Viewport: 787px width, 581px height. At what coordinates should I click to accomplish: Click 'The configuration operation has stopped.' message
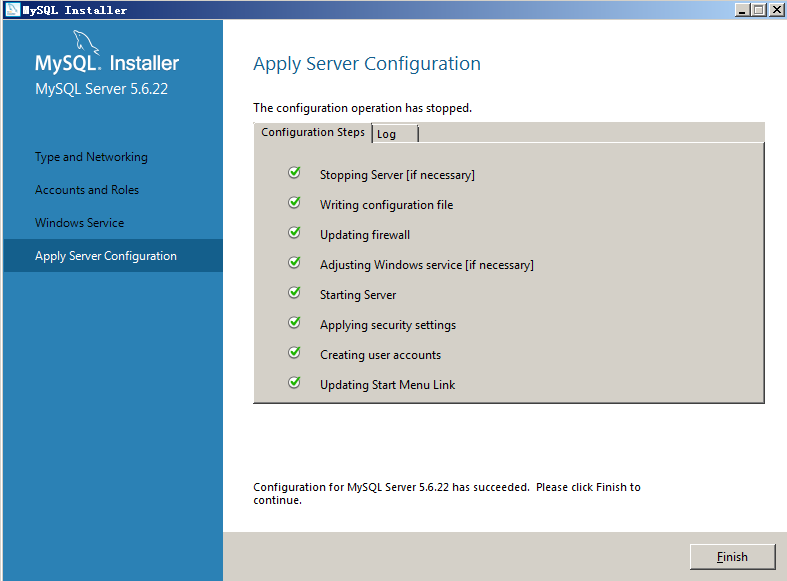tap(362, 108)
